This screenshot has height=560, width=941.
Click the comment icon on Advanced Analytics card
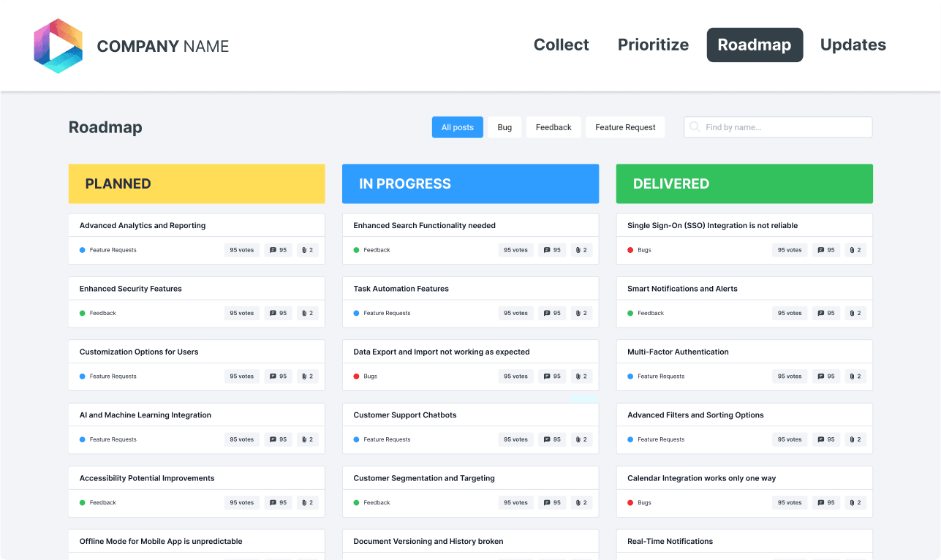coord(273,249)
